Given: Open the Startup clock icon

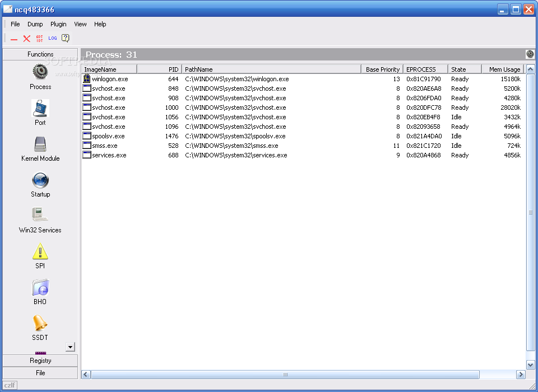Looking at the screenshot, I should [x=40, y=180].
